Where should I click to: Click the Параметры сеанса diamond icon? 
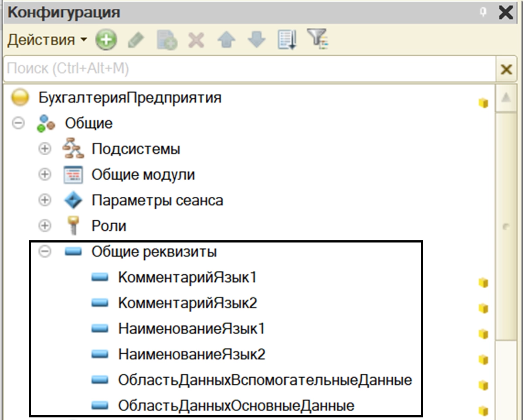(73, 201)
